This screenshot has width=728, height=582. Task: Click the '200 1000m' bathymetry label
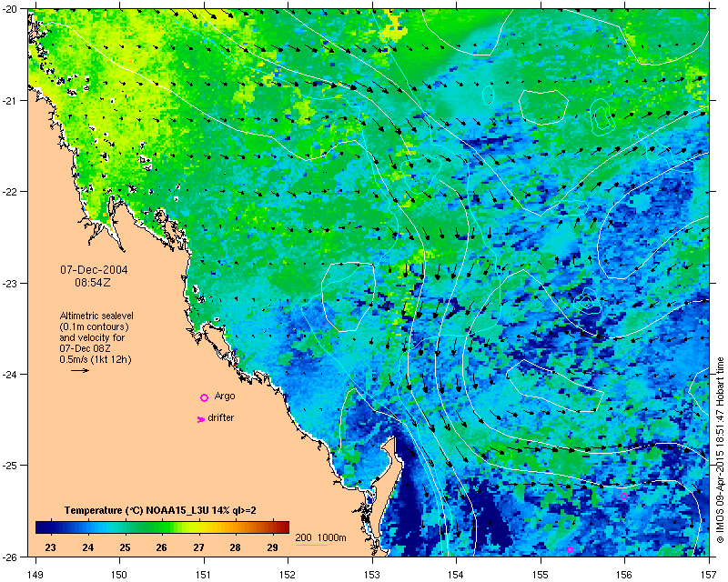[321, 538]
